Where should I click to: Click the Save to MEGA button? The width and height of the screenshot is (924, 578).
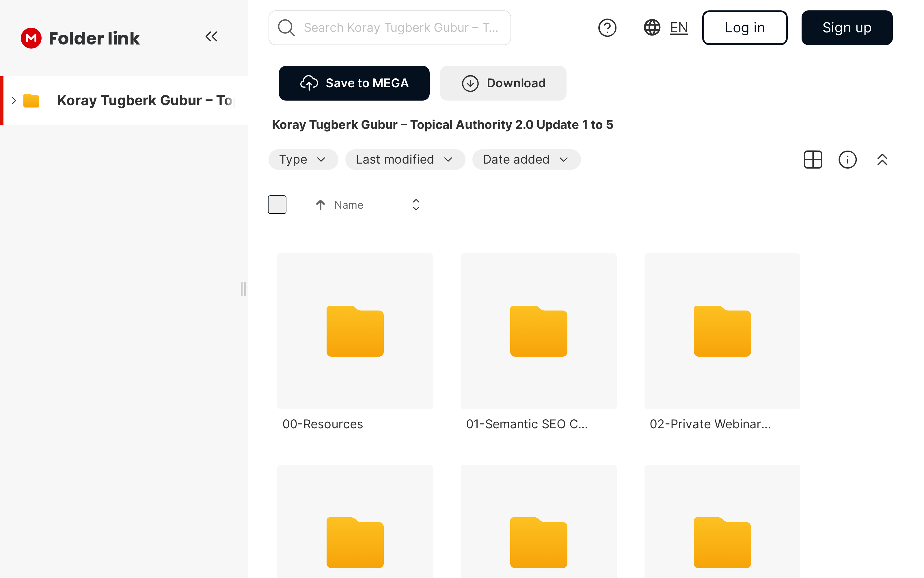[354, 83]
